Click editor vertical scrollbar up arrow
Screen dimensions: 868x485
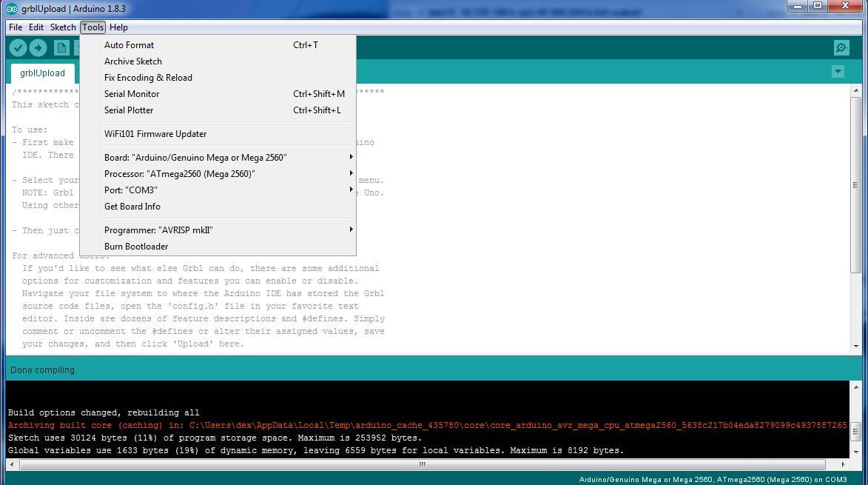coord(856,90)
